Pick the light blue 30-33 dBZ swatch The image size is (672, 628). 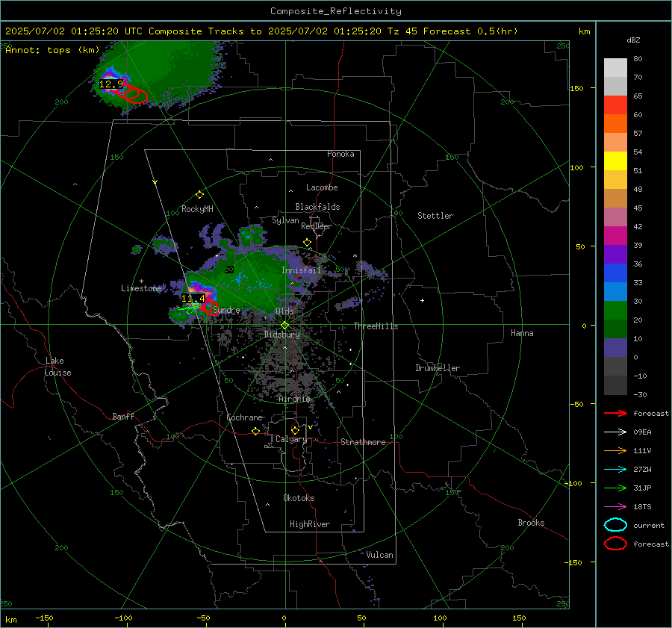pos(615,292)
